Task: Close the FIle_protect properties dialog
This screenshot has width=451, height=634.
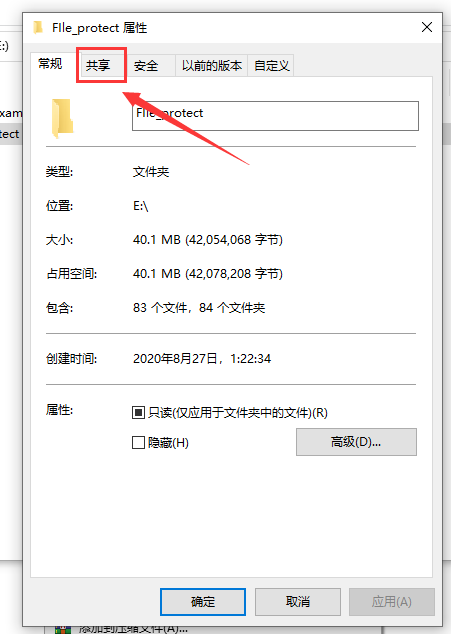Action: (x=427, y=27)
